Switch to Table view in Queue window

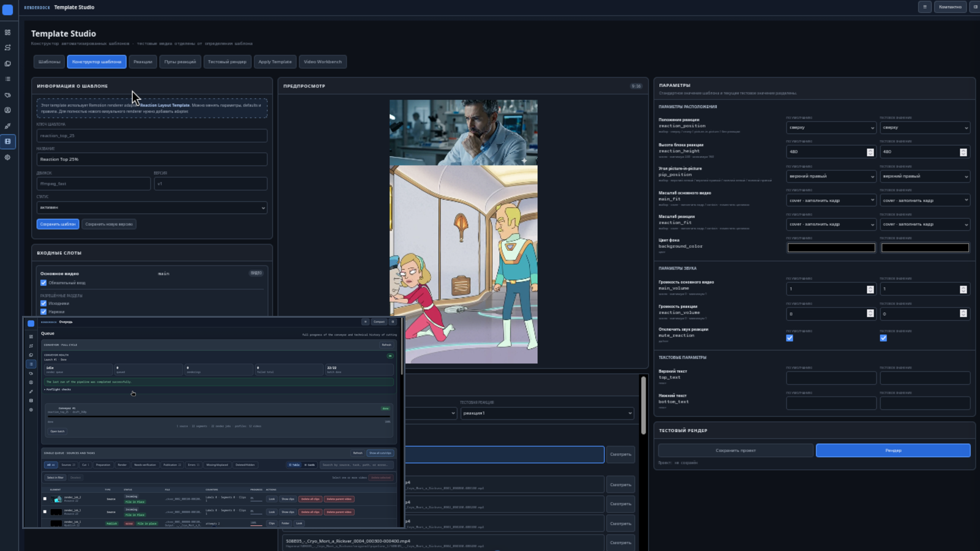coord(295,465)
